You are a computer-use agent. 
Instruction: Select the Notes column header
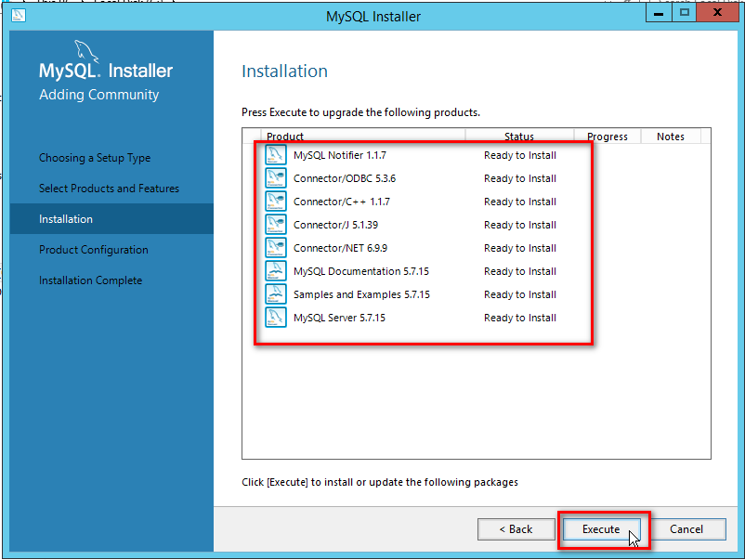pyautogui.click(x=671, y=137)
